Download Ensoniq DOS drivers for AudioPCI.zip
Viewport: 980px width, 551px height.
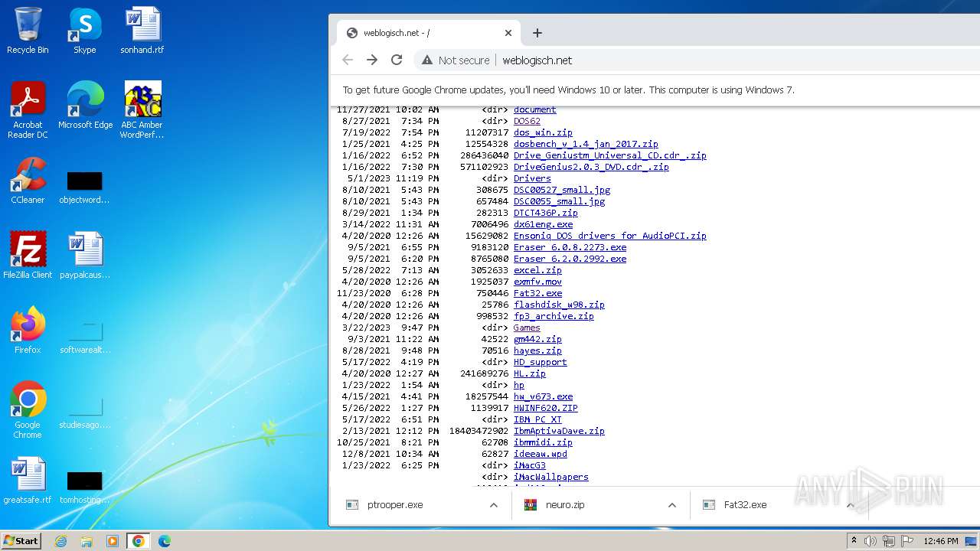pos(610,236)
